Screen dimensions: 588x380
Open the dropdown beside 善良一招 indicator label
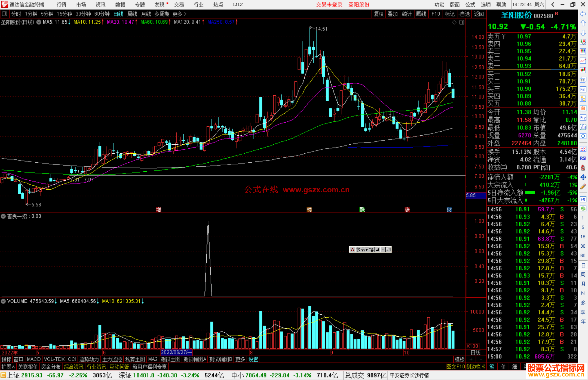[4, 216]
